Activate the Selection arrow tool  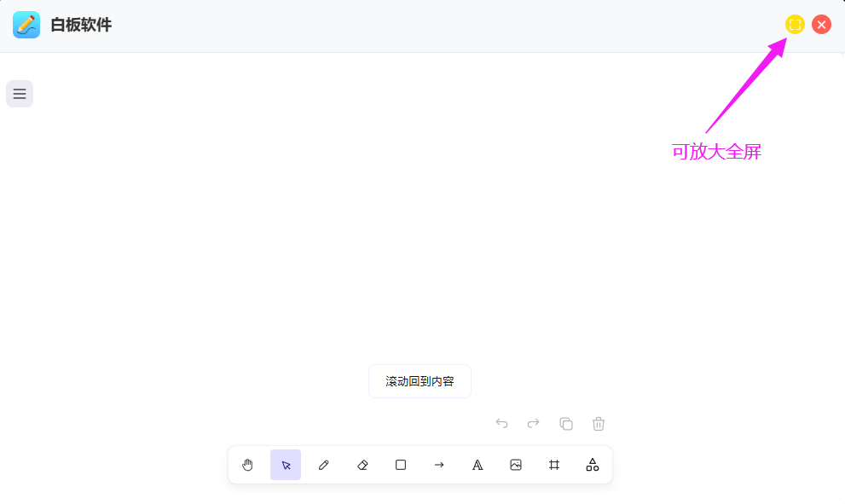coord(286,465)
